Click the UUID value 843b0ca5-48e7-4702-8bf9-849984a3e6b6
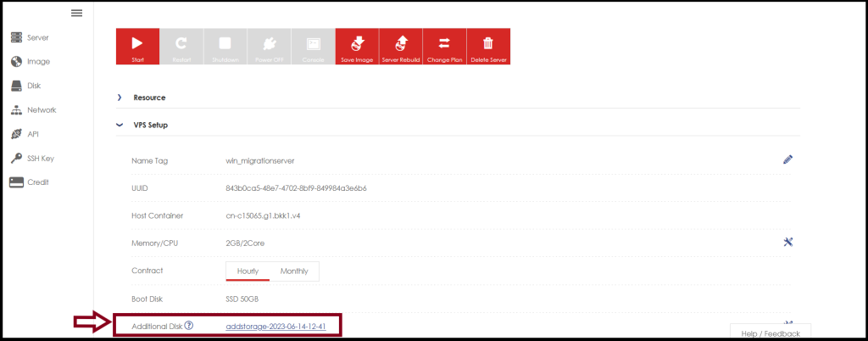Viewport: 868px width, 341px height. pos(297,188)
